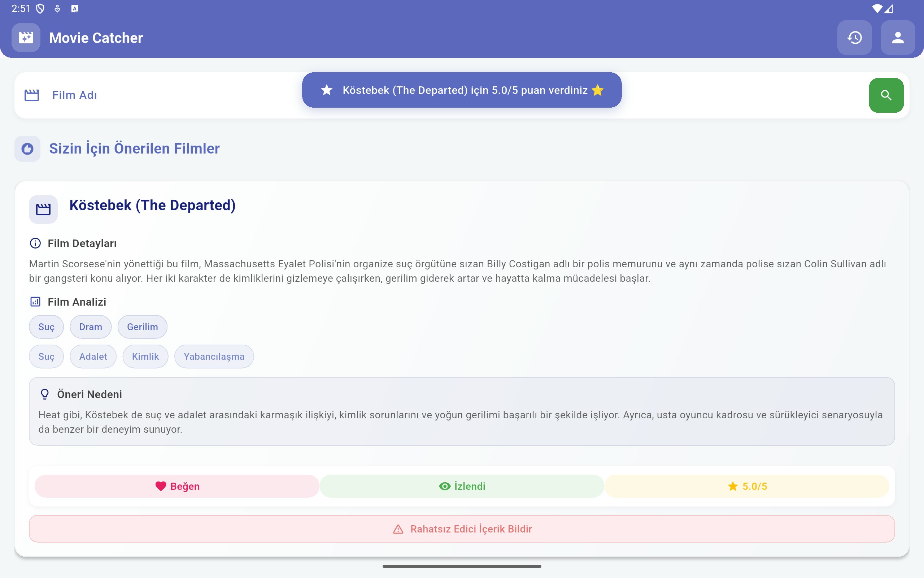The width and height of the screenshot is (924, 578).
Task: Click the star icon in rating notification
Action: coord(327,90)
